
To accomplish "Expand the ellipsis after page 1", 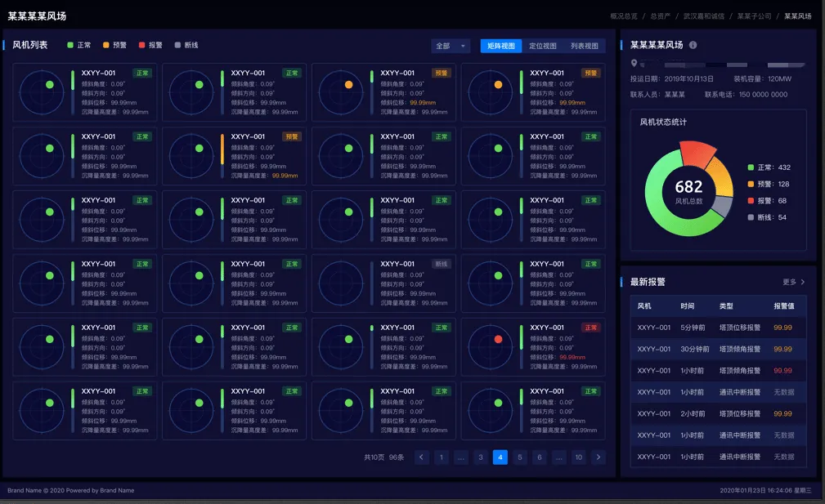I will pos(461,457).
